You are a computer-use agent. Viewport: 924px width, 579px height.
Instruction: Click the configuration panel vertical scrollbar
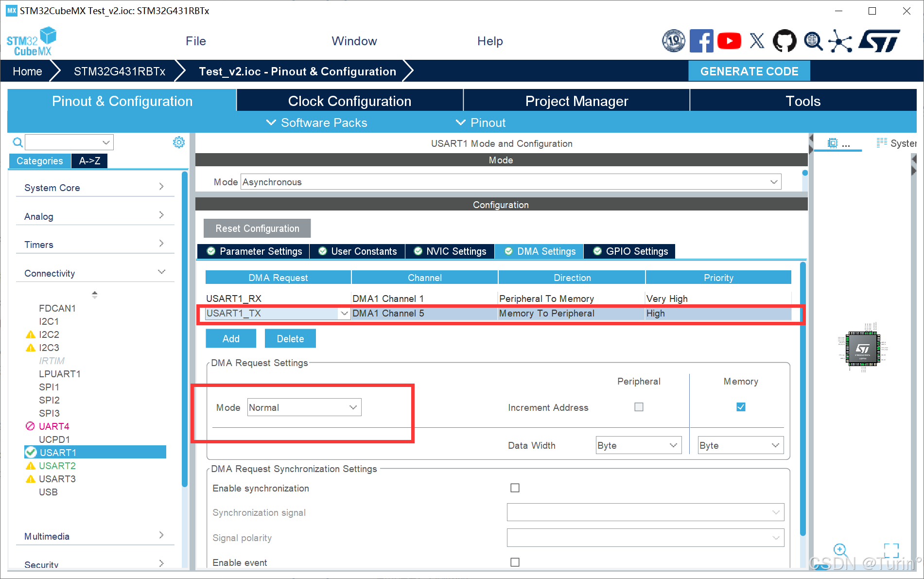803,399
